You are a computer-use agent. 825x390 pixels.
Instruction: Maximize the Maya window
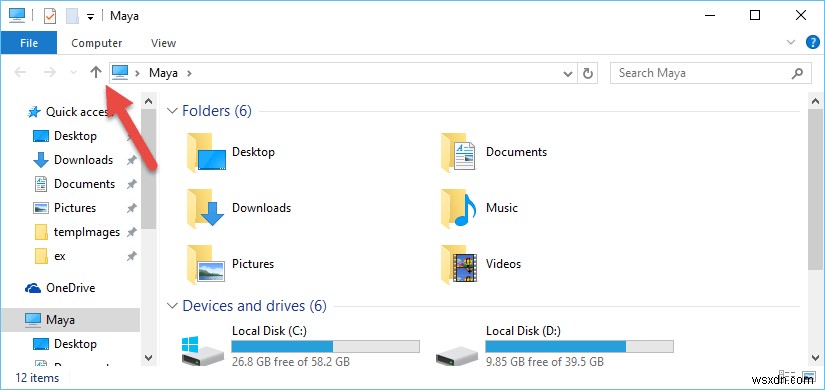(x=755, y=16)
